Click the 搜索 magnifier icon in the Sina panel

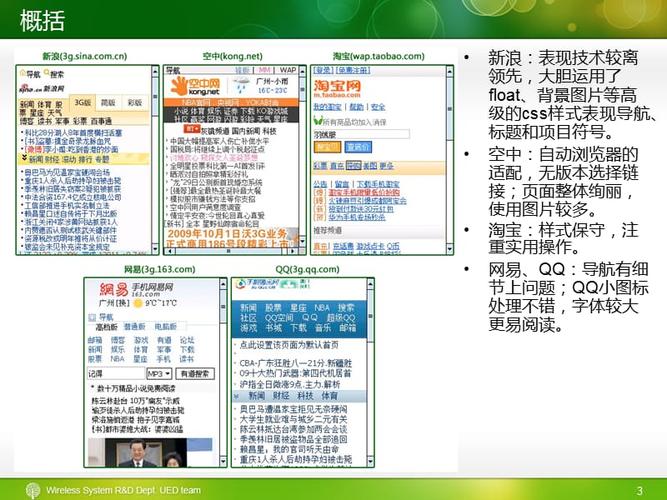[46, 73]
